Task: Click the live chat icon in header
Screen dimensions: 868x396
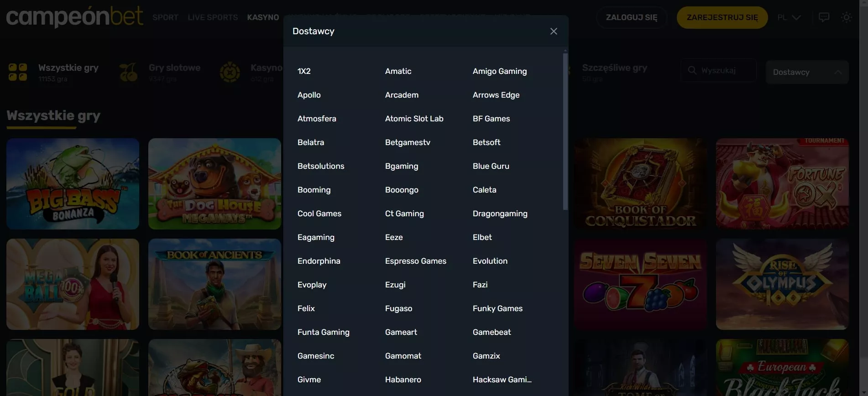Action: click(824, 17)
